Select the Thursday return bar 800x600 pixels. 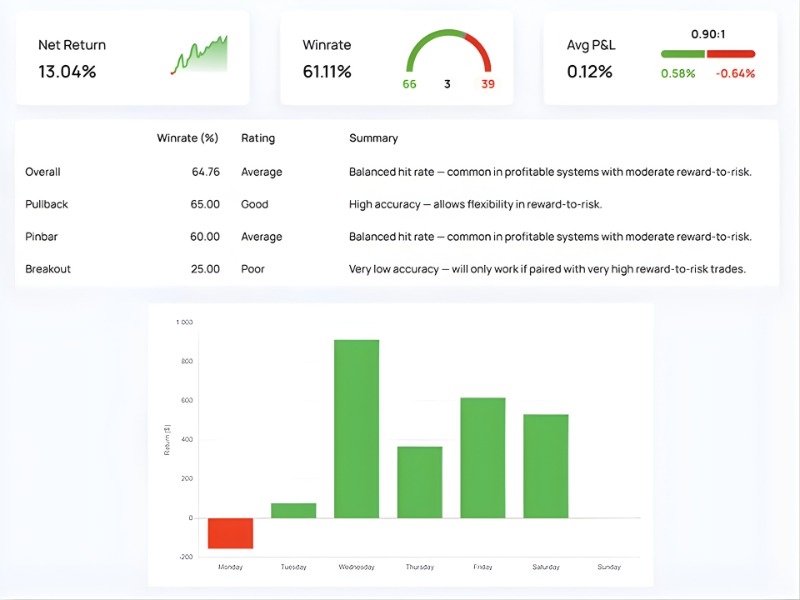coord(419,481)
